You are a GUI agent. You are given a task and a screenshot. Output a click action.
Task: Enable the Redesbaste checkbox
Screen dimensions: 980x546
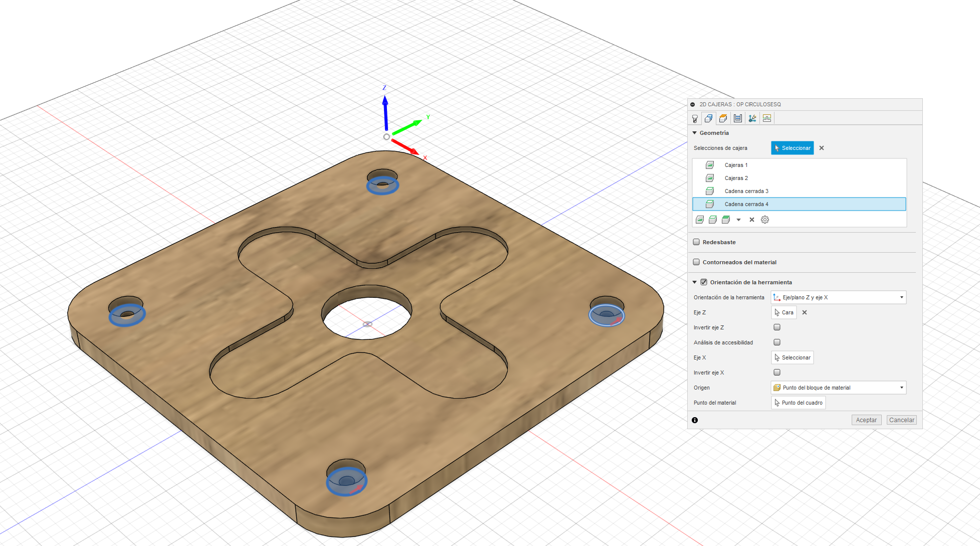(696, 242)
